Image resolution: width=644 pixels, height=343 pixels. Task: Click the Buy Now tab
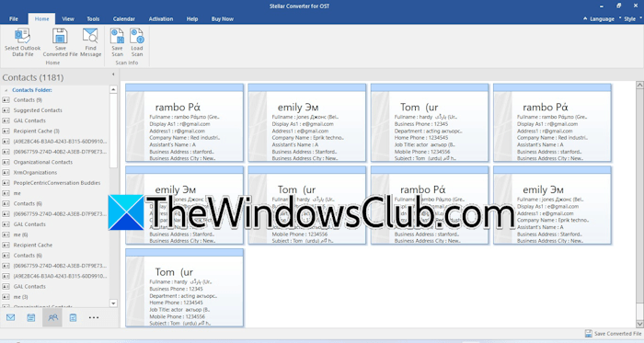pyautogui.click(x=223, y=19)
